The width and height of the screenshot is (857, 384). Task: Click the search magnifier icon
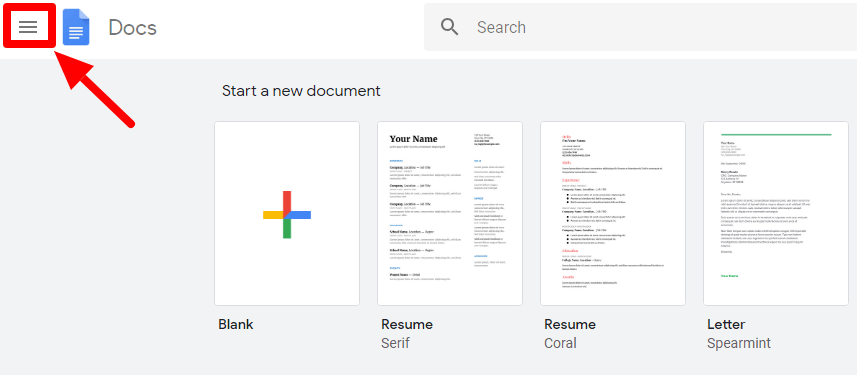click(450, 27)
